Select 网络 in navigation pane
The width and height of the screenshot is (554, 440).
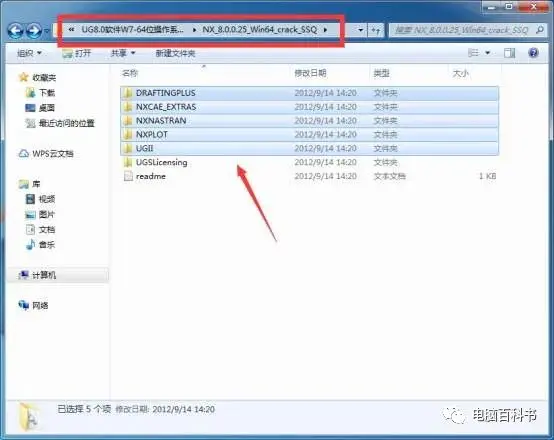point(34,305)
